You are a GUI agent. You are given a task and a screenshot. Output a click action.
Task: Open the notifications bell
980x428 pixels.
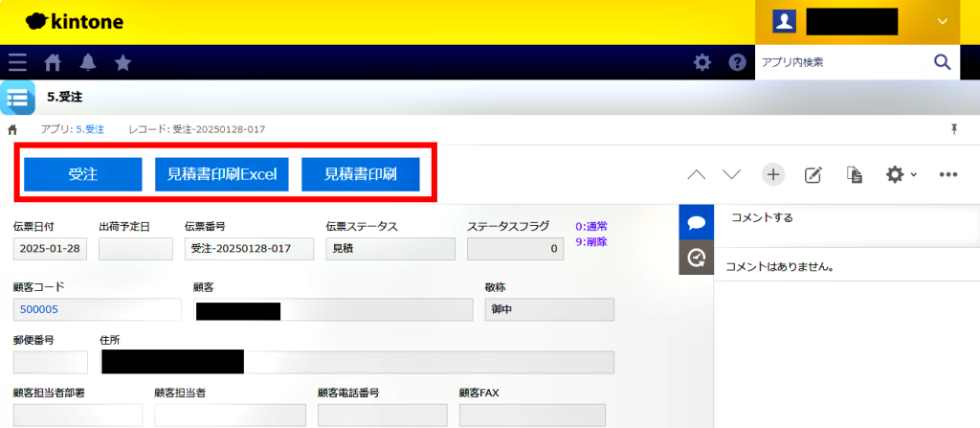[x=88, y=62]
